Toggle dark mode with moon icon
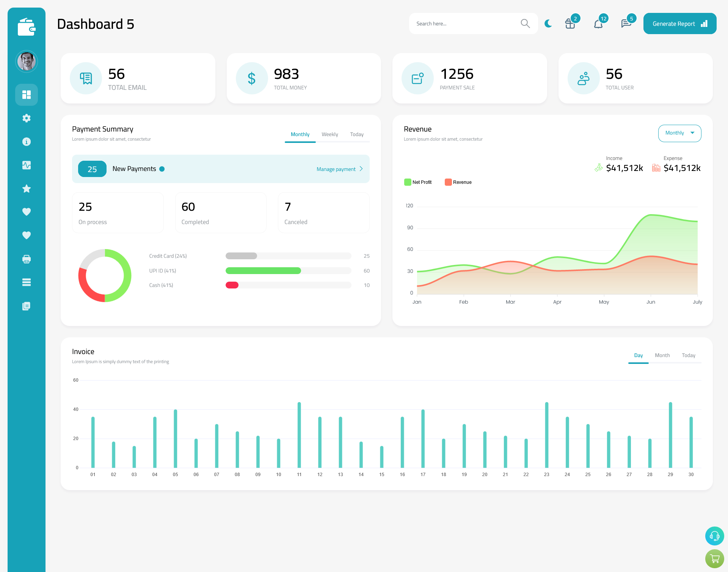 tap(548, 24)
